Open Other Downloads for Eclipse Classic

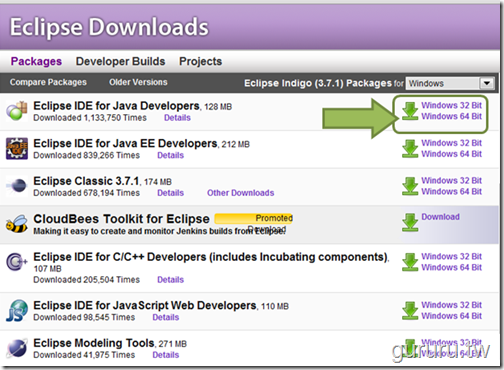240,193
